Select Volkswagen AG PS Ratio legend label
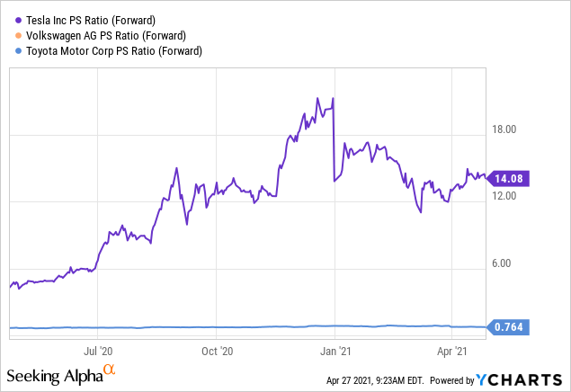This screenshot has height=392, width=571. click(106, 36)
